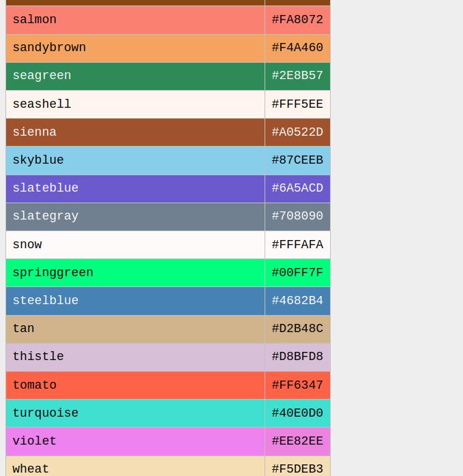Select hex code #A0522D

[x=297, y=132]
